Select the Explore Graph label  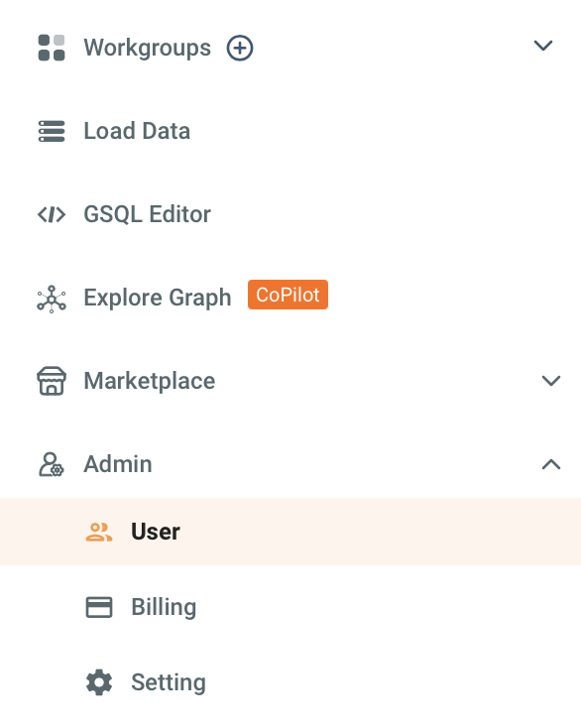158,298
